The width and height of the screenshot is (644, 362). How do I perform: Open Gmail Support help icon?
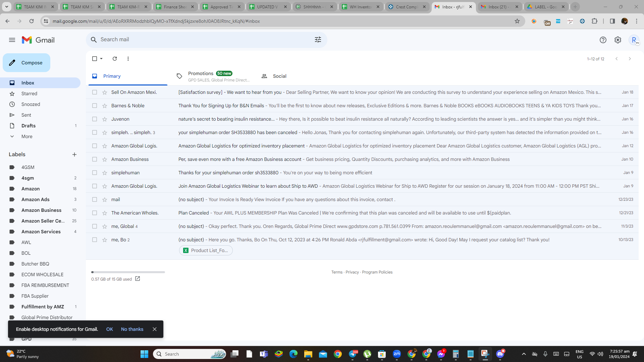pos(603,40)
